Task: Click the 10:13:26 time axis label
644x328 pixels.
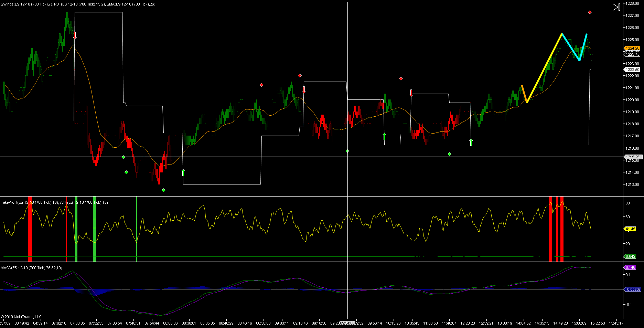Action: tap(393, 323)
